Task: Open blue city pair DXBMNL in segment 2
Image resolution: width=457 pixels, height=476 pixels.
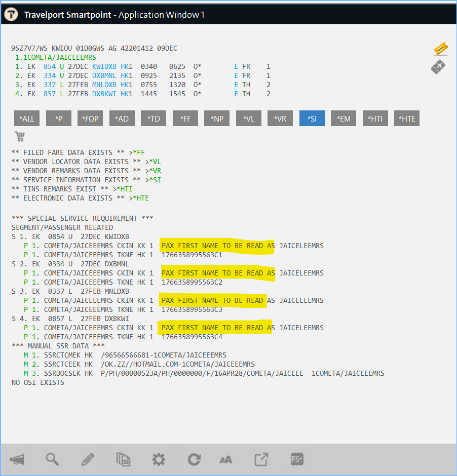Action: point(104,75)
